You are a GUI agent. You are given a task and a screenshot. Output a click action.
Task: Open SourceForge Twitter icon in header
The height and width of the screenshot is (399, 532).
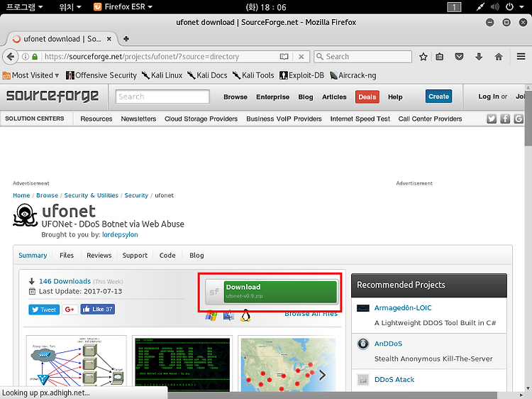coord(492,119)
